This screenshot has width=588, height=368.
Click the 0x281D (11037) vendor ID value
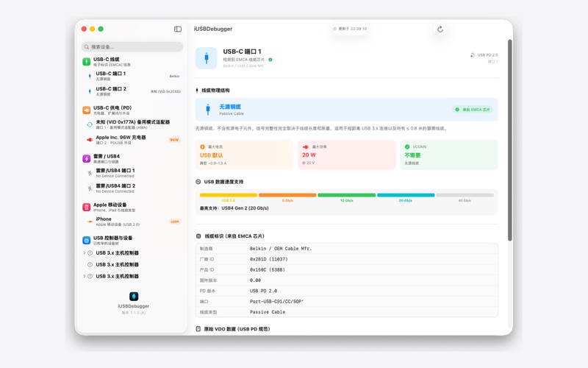pos(269,259)
